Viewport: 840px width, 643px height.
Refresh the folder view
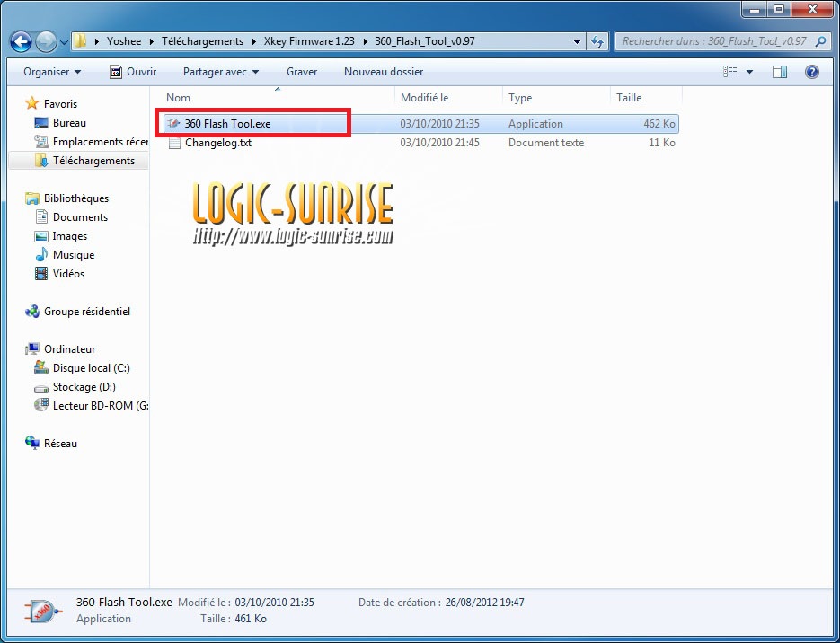coord(597,41)
